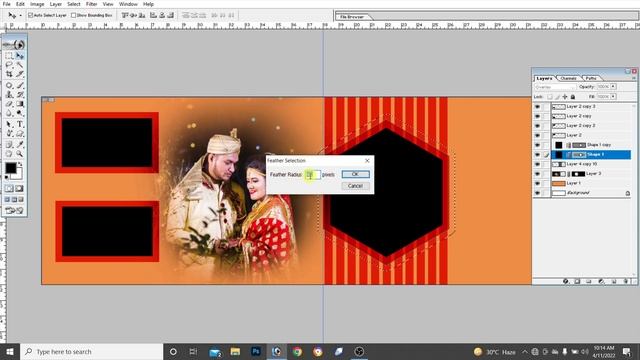Click Add layer style icon in Layers panel
Screen dimensions: 640x360
pyautogui.click(x=566, y=281)
